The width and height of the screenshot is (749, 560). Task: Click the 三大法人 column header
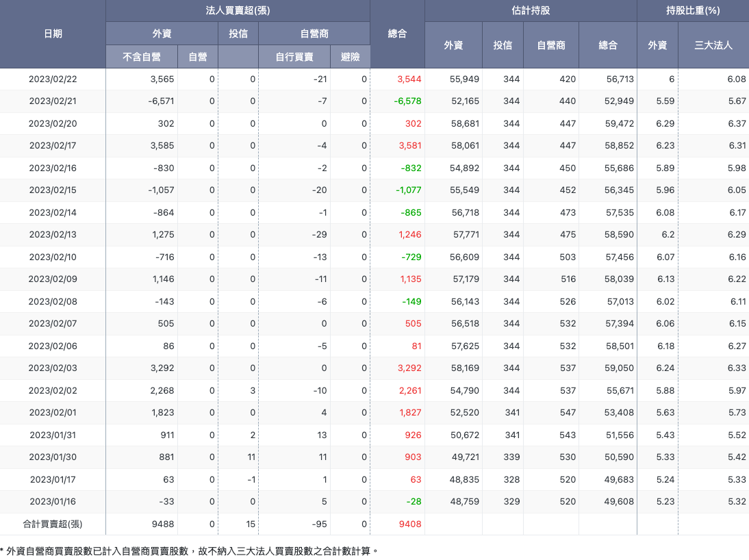[713, 45]
